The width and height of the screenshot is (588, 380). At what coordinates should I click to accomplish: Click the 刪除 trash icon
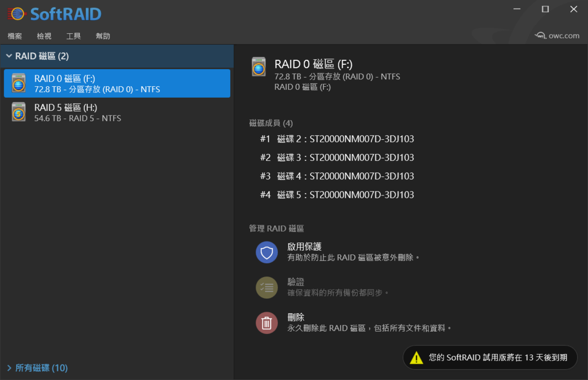coord(266,323)
